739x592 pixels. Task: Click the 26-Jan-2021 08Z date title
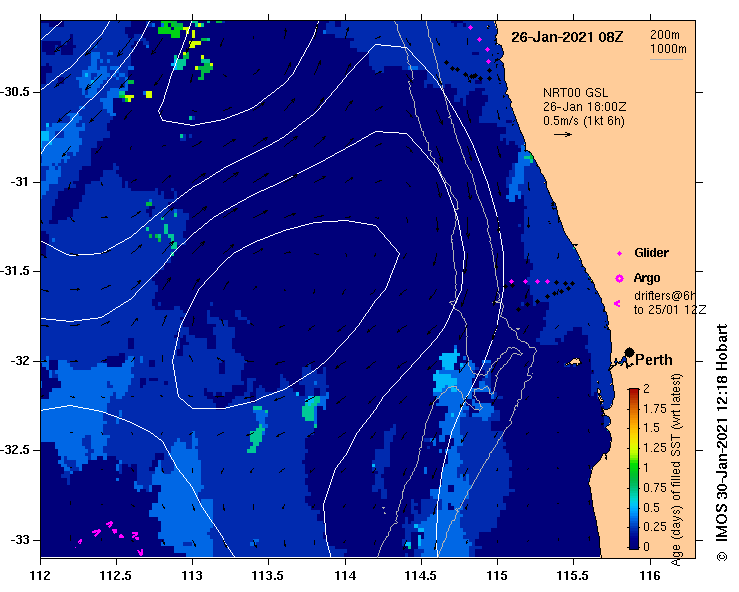point(567,37)
